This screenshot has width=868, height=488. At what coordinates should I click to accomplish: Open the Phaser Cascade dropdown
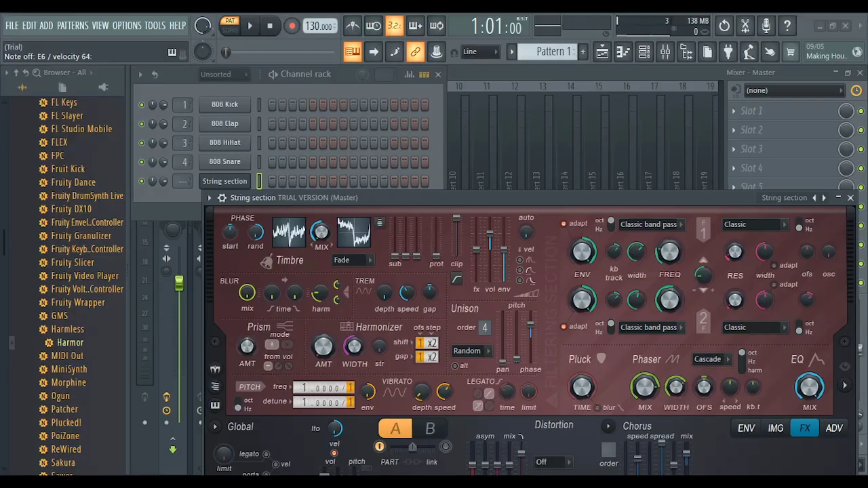click(712, 359)
